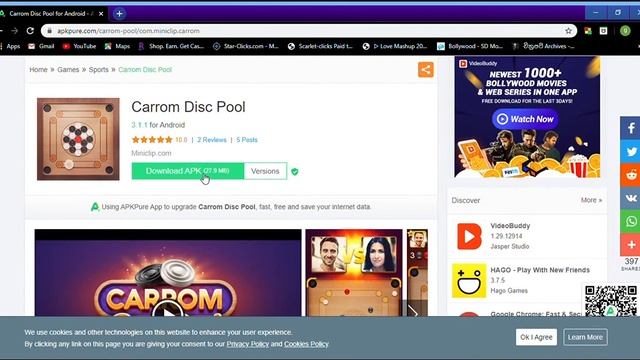The height and width of the screenshot is (360, 640).
Task: Open the Cookies Policy link
Action: tap(307, 344)
